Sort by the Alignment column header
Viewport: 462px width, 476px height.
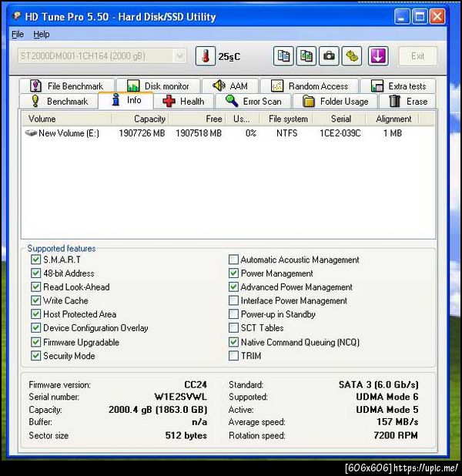point(392,119)
